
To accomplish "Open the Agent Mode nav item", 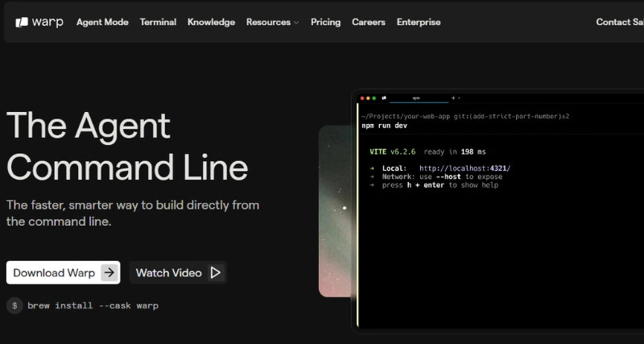I will pos(102,22).
